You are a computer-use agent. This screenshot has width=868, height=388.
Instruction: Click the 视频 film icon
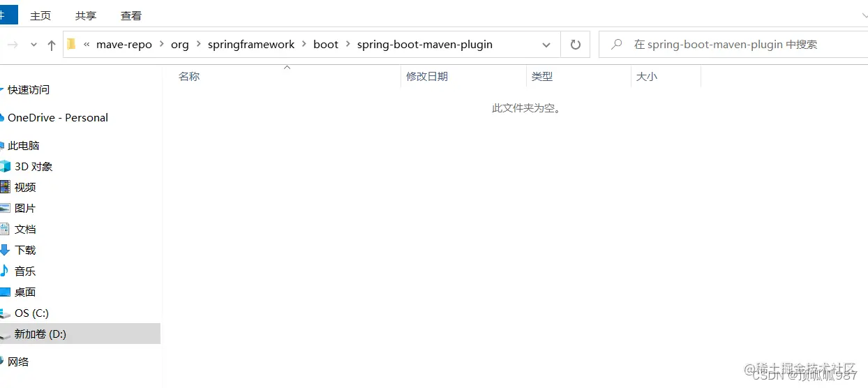point(5,187)
